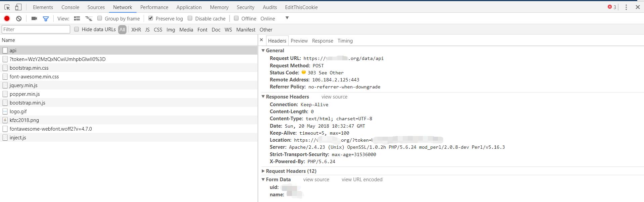Image resolution: width=644 pixels, height=202 pixels.
Task: Switch to the Preview tab
Action: [x=299, y=41]
